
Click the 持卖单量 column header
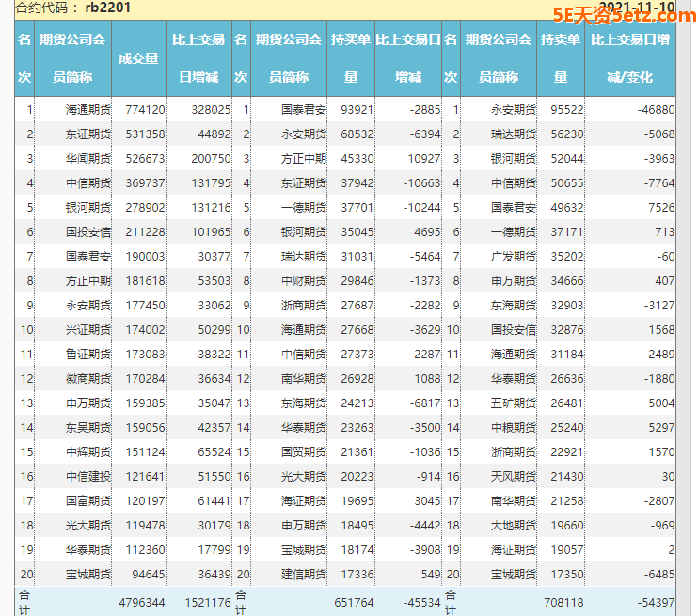point(561,58)
